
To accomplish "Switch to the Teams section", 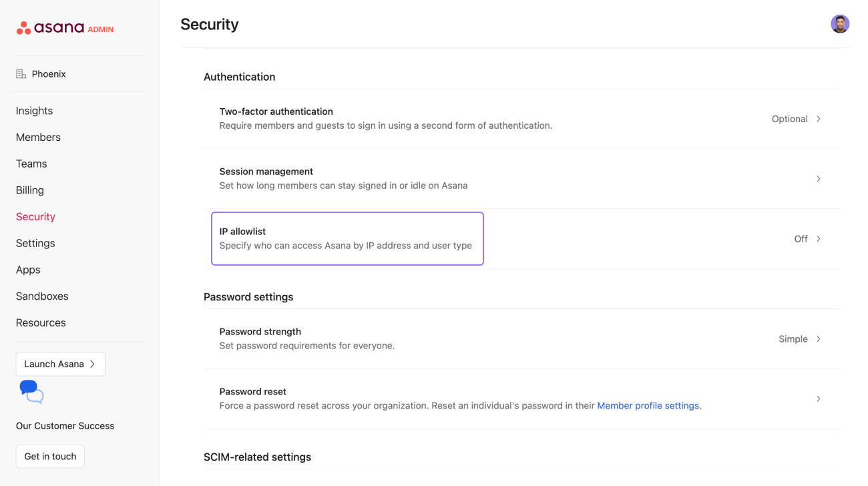I will [x=31, y=164].
